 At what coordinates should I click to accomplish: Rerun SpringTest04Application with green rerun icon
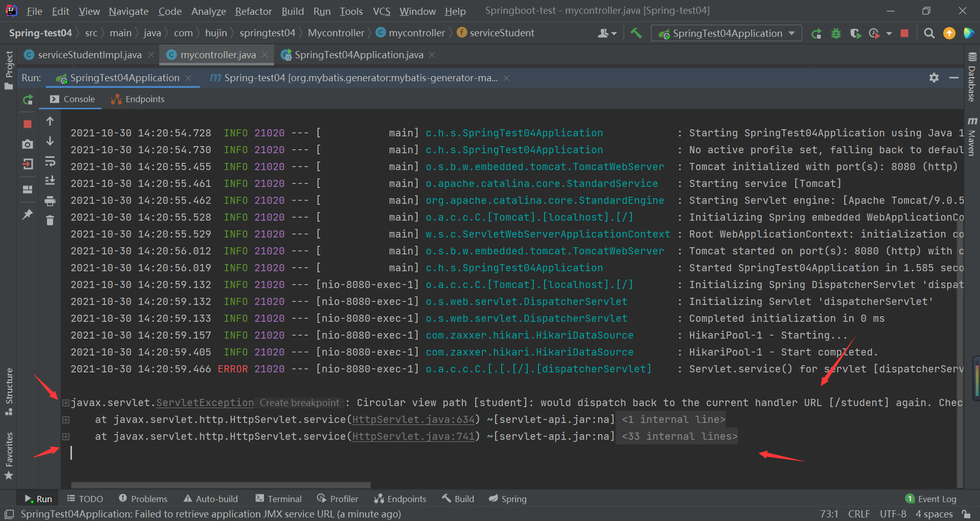[x=28, y=100]
